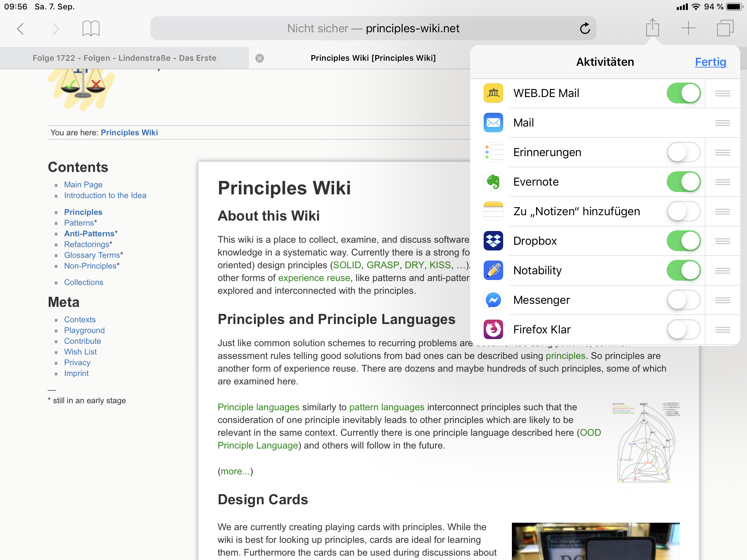747x560 pixels.
Task: Open new tab with plus icon
Action: (688, 28)
